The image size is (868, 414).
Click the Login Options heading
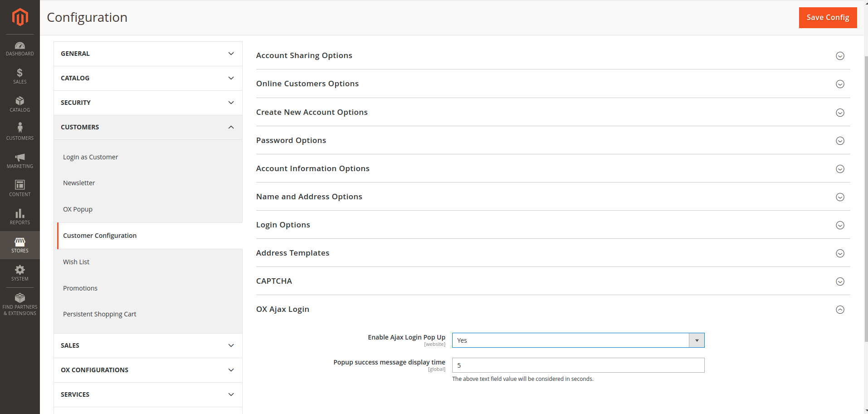283,225
